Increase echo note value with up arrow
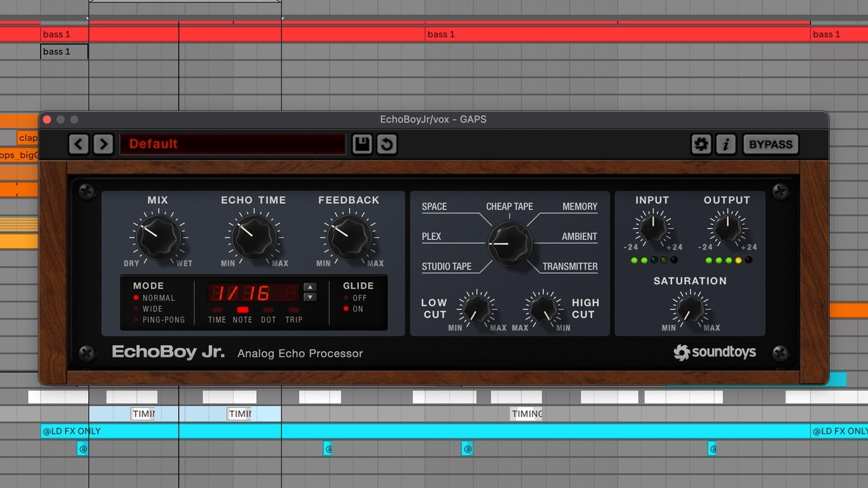868x488 pixels. tap(310, 287)
